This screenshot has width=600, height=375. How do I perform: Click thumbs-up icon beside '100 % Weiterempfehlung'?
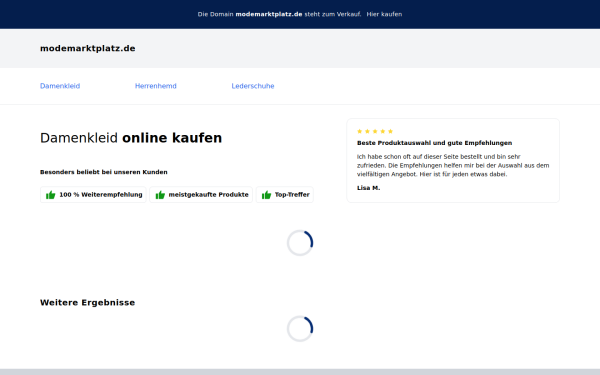pos(51,195)
